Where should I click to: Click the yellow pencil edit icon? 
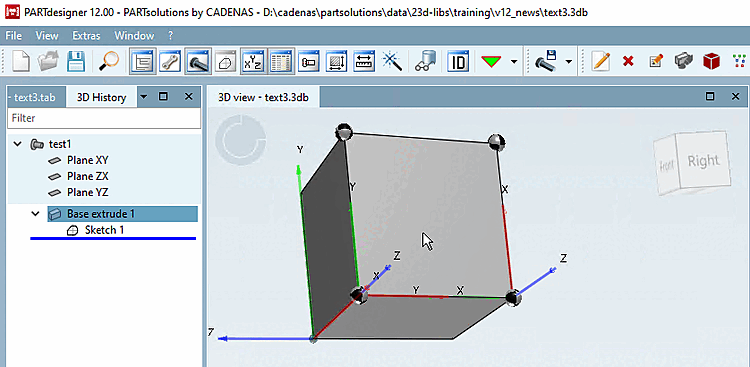(x=600, y=61)
